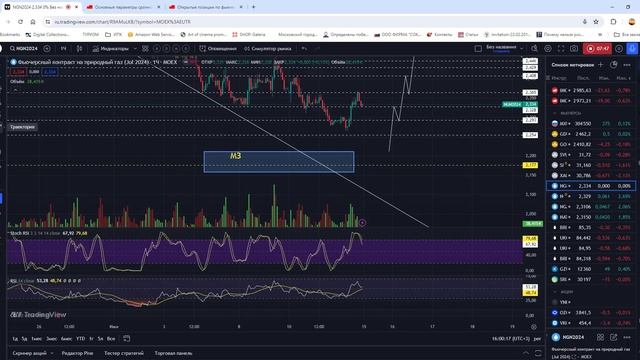The height and width of the screenshot is (360, 640).
Task: Select the watchlist row showing 2 462,2
Action: tap(591, 134)
